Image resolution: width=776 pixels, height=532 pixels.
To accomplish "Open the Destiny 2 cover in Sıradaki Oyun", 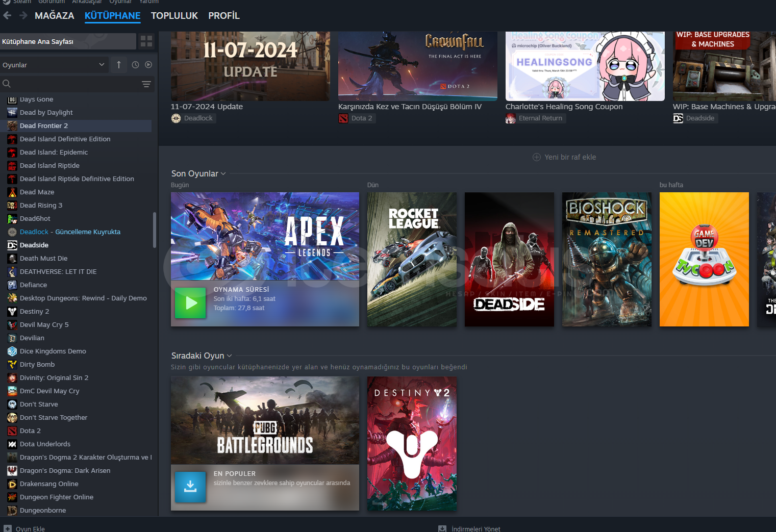I will pyautogui.click(x=412, y=443).
